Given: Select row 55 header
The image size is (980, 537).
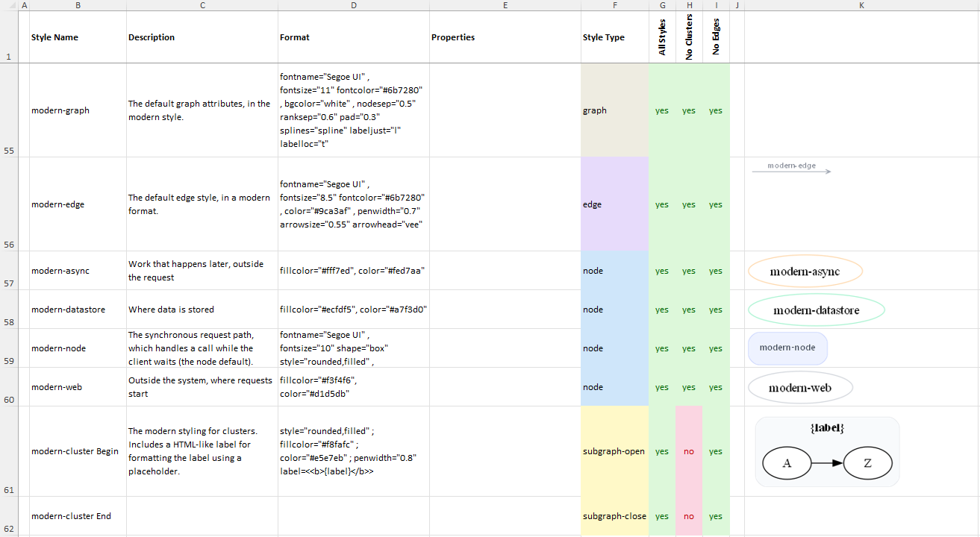Looking at the screenshot, I should tap(8, 110).
